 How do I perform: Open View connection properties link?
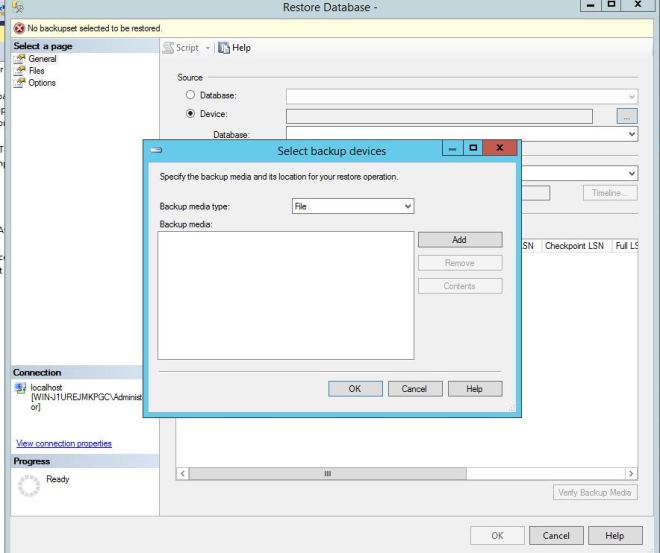tap(64, 444)
